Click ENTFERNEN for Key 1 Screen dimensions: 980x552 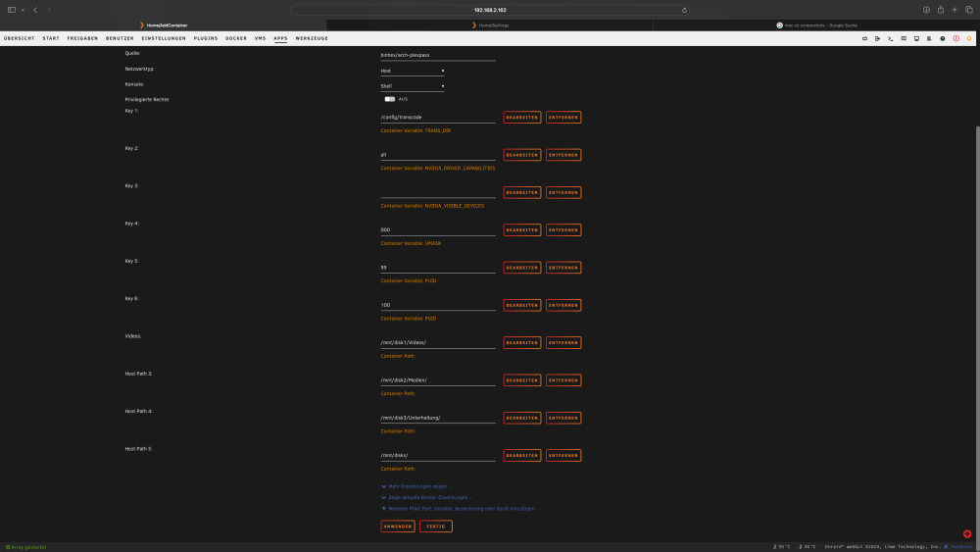(x=563, y=117)
